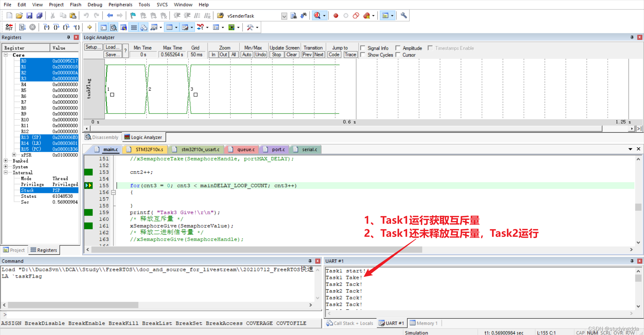Open the vSenderTask find dropdown
Image resolution: width=644 pixels, height=335 pixels.
284,16
